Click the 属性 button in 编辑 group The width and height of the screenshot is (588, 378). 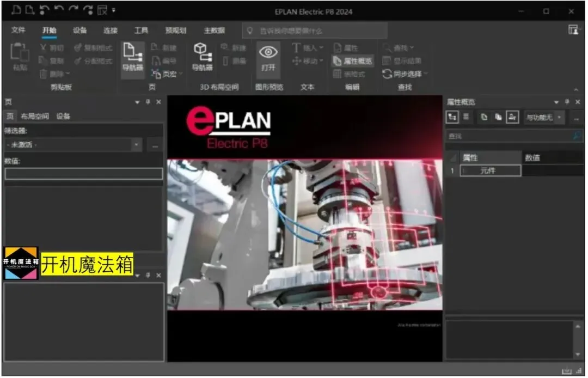346,47
